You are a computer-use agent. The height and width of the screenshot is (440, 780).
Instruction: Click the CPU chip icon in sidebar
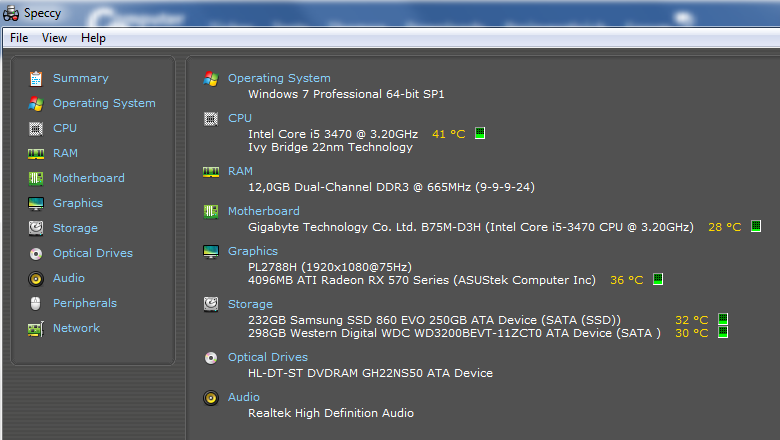pos(36,129)
